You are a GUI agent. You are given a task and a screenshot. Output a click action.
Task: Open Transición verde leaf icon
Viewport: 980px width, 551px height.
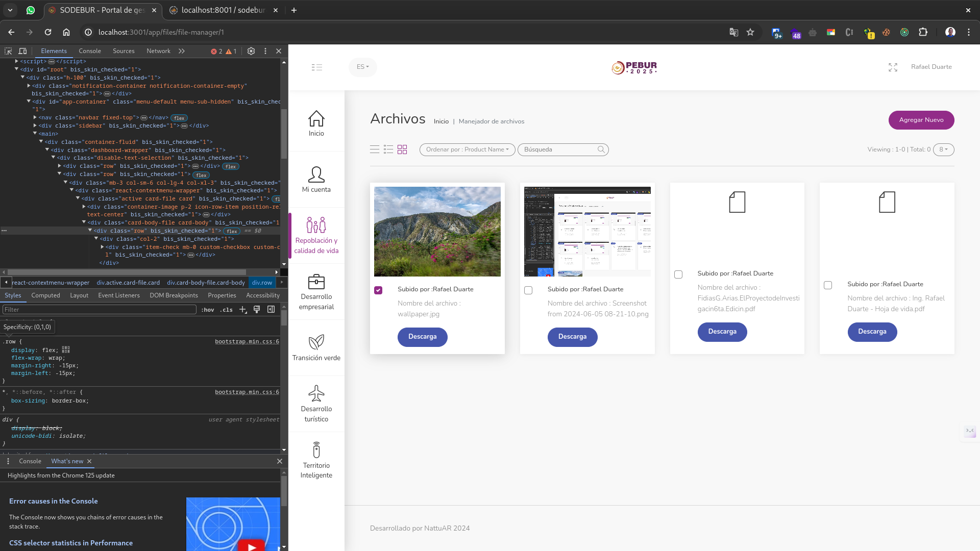pos(316,342)
